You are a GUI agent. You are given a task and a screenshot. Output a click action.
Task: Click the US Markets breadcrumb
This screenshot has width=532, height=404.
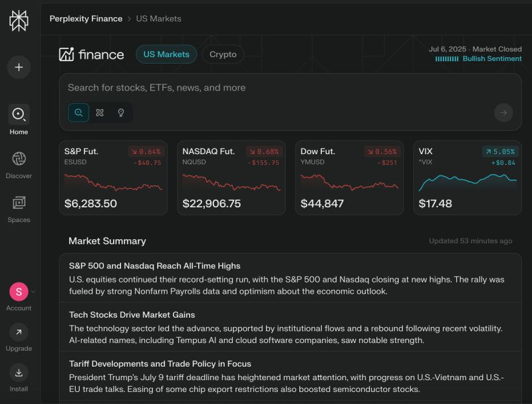pos(158,19)
